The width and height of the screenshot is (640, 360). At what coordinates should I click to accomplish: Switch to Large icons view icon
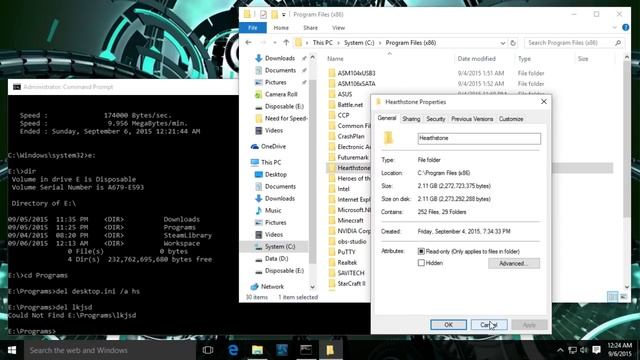coord(623,297)
